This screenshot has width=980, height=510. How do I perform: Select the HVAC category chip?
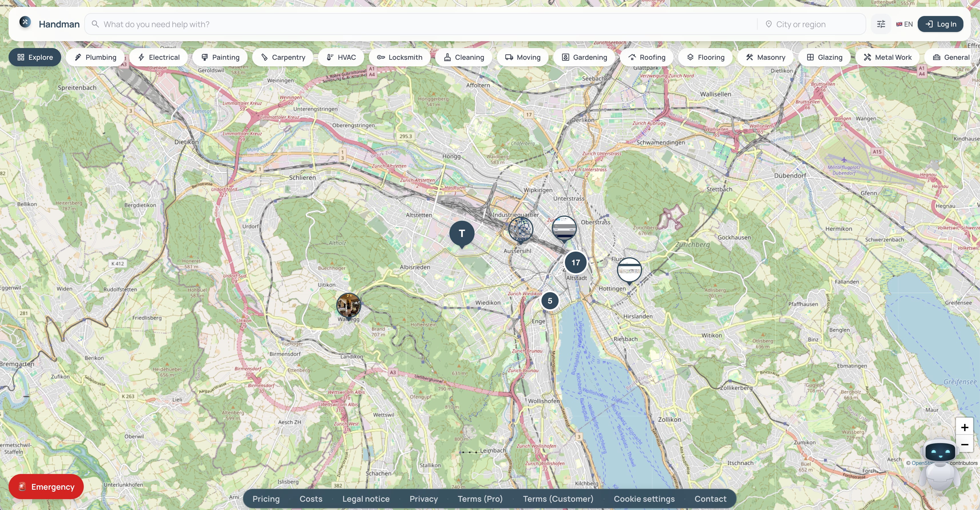(x=341, y=57)
